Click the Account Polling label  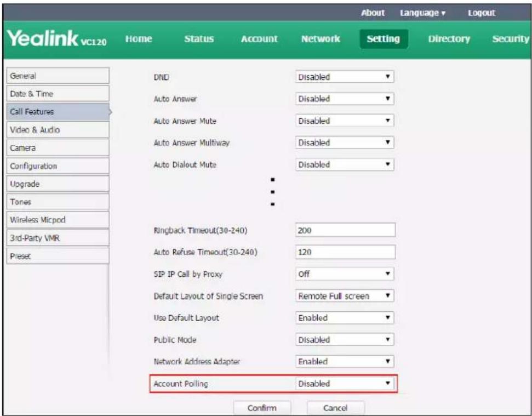coord(181,384)
